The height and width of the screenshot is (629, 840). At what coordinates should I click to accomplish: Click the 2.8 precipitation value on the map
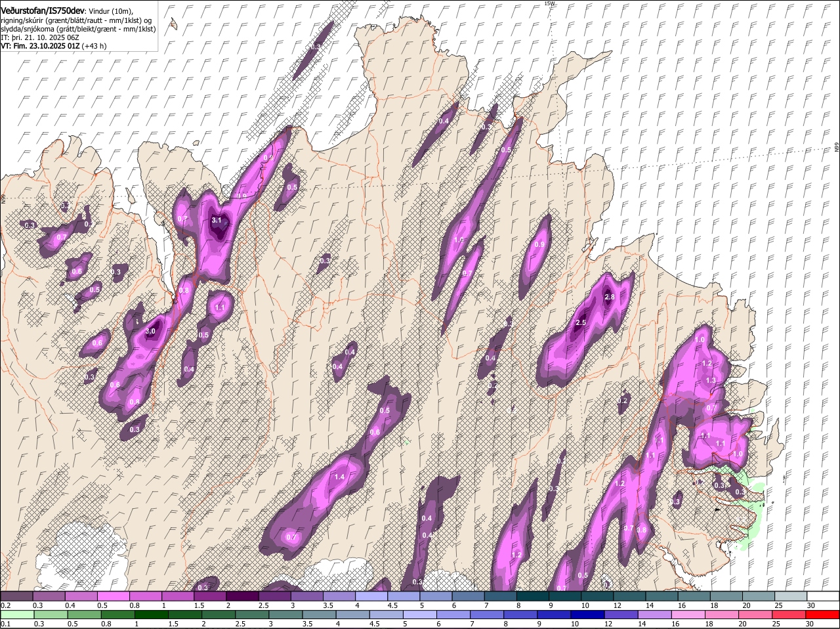[609, 297]
